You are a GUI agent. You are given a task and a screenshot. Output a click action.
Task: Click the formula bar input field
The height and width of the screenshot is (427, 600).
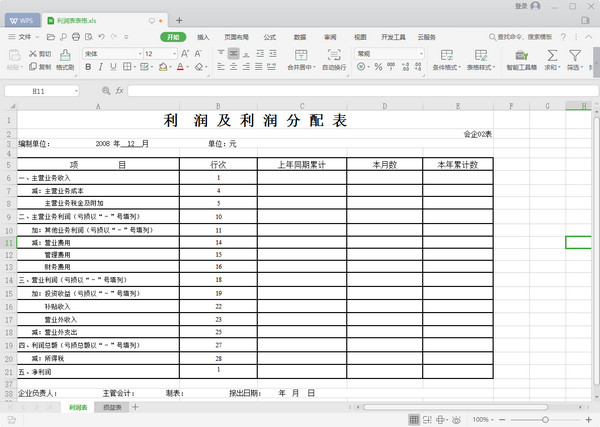pos(350,90)
